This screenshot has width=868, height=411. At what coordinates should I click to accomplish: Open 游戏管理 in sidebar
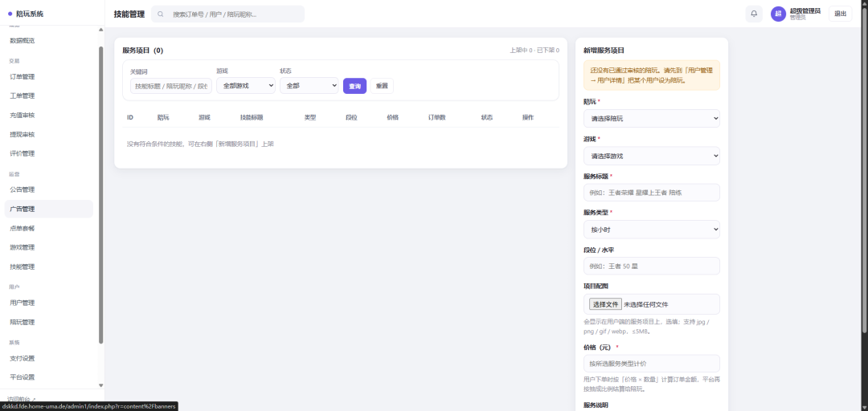pyautogui.click(x=49, y=247)
